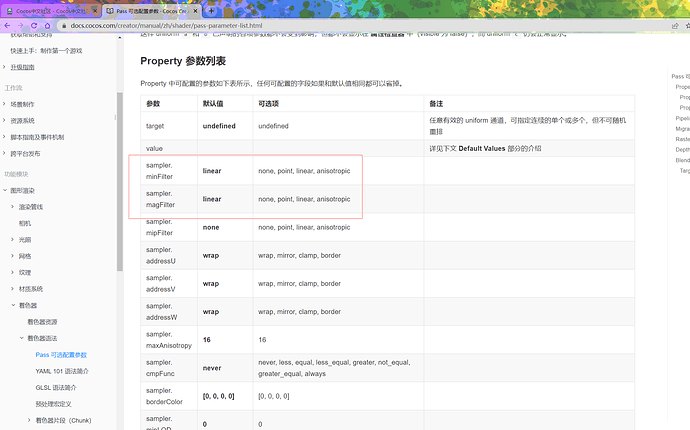The width and height of the screenshot is (690, 430).
Task: Expand the 网格 tree item
Action: pos(13,256)
